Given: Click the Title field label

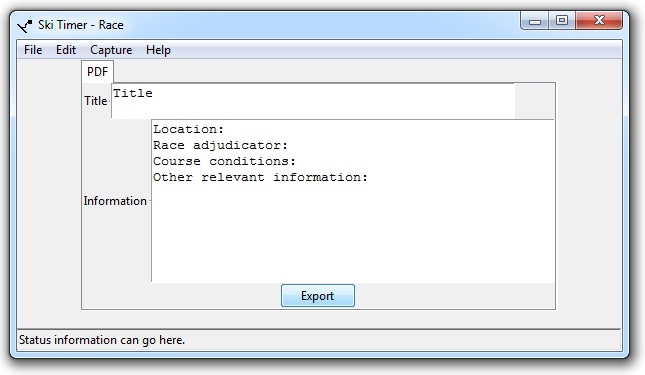Looking at the screenshot, I should point(96,101).
